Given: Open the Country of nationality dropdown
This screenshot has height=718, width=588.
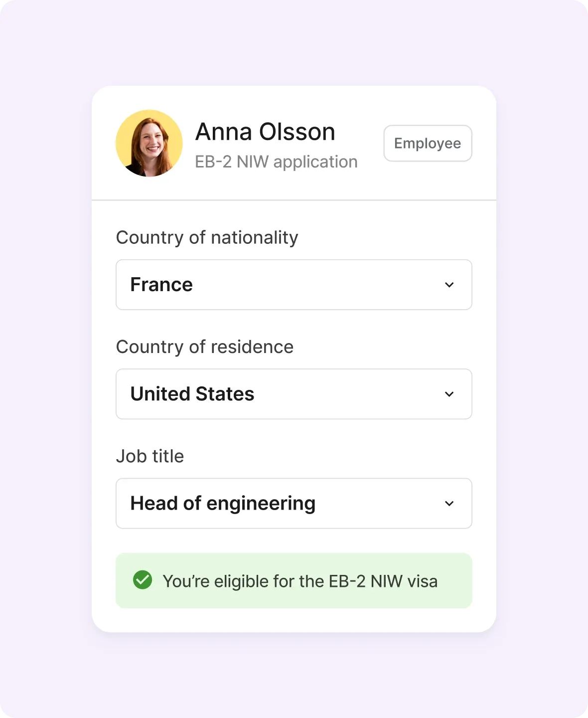Looking at the screenshot, I should tap(294, 285).
